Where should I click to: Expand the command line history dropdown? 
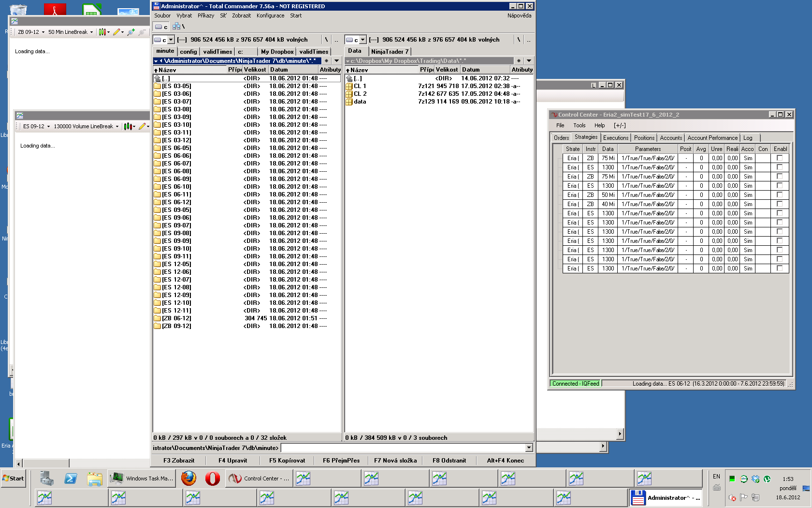[529, 448]
